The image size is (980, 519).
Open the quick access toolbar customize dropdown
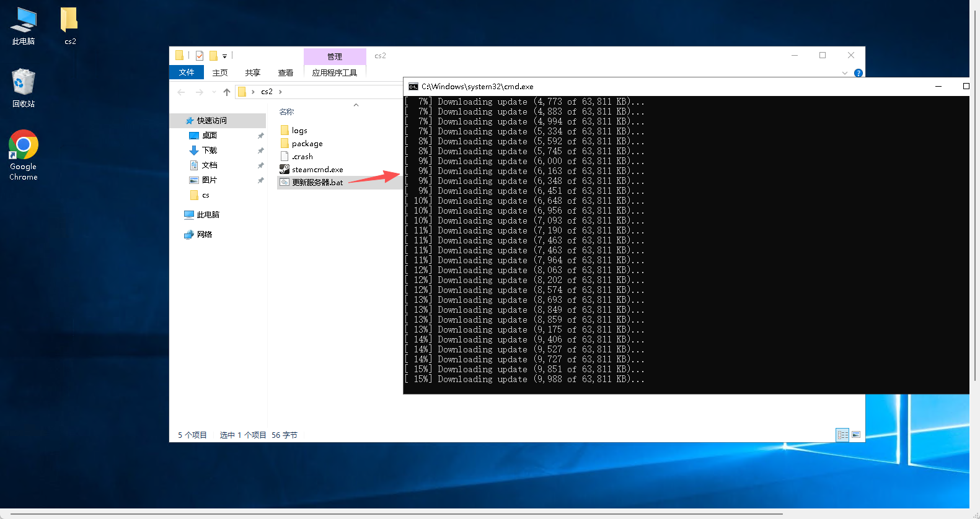coord(224,56)
